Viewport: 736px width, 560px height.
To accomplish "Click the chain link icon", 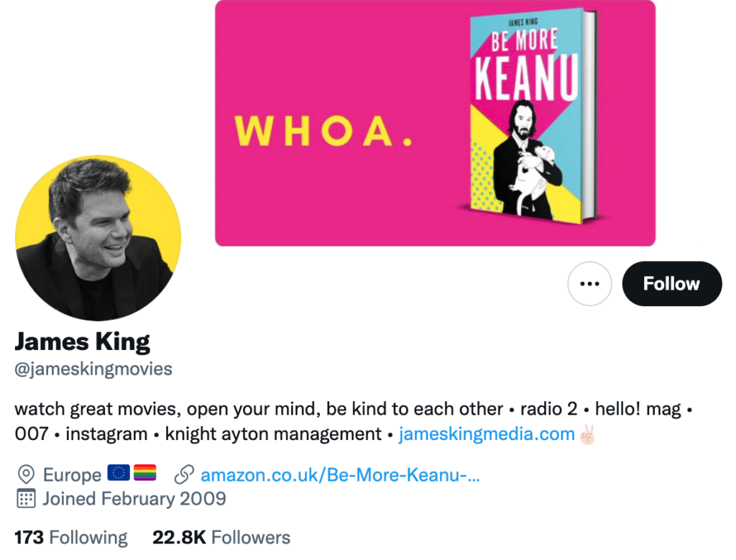I will (185, 475).
